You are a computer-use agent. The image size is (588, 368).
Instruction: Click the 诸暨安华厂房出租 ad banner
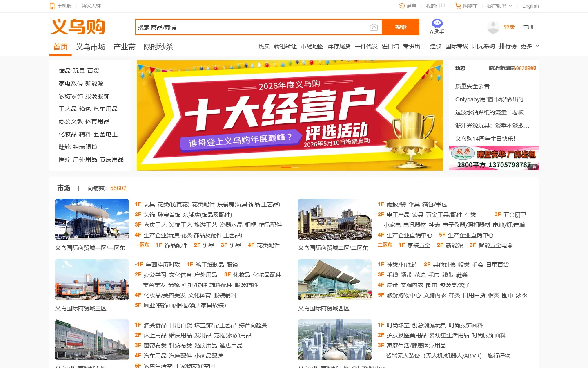[494, 158]
